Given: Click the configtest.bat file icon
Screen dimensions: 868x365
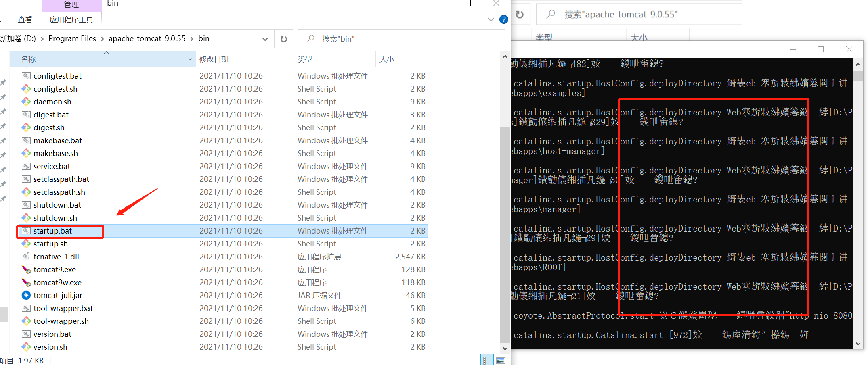Looking at the screenshot, I should (26, 76).
